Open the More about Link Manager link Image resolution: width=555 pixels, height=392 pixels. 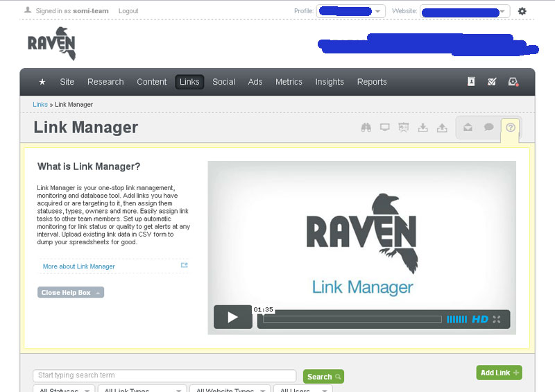click(x=79, y=266)
